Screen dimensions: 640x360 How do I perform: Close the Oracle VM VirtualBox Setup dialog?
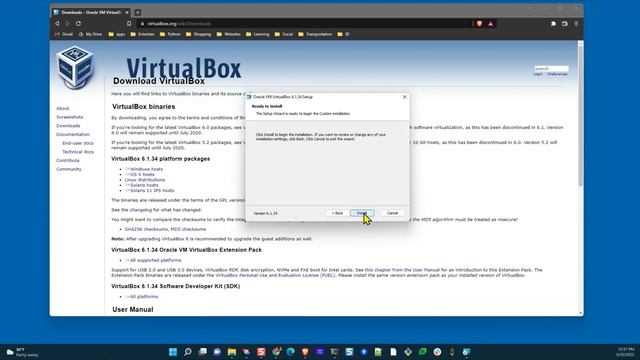point(404,97)
